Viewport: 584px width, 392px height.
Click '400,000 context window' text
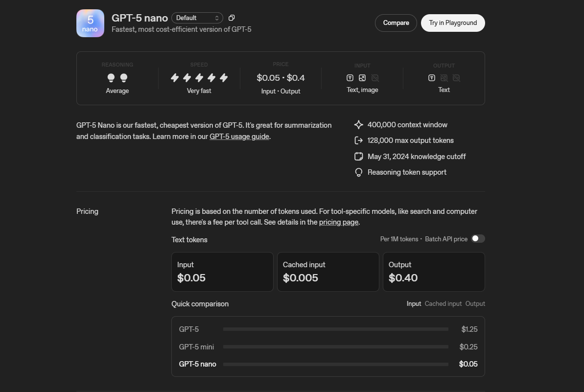407,125
